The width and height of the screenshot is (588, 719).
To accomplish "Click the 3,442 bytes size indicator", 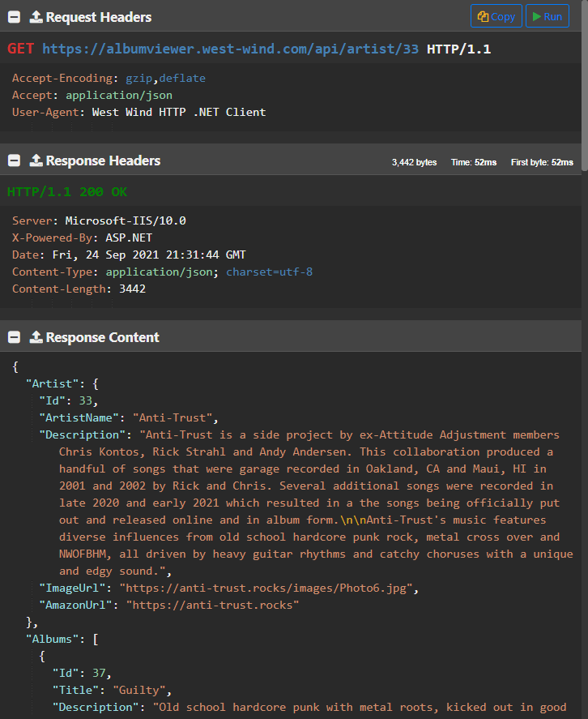I will 414,162.
